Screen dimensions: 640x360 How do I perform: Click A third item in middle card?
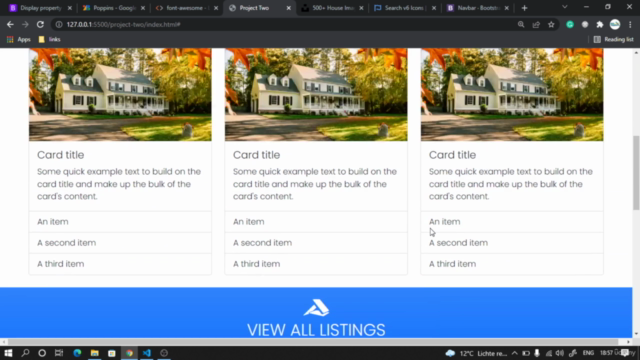click(316, 264)
